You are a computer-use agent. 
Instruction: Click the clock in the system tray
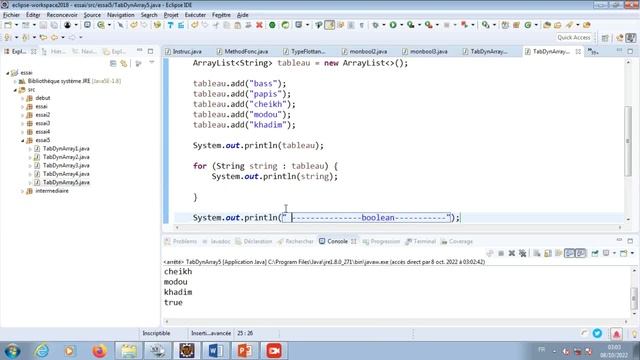(x=615, y=351)
